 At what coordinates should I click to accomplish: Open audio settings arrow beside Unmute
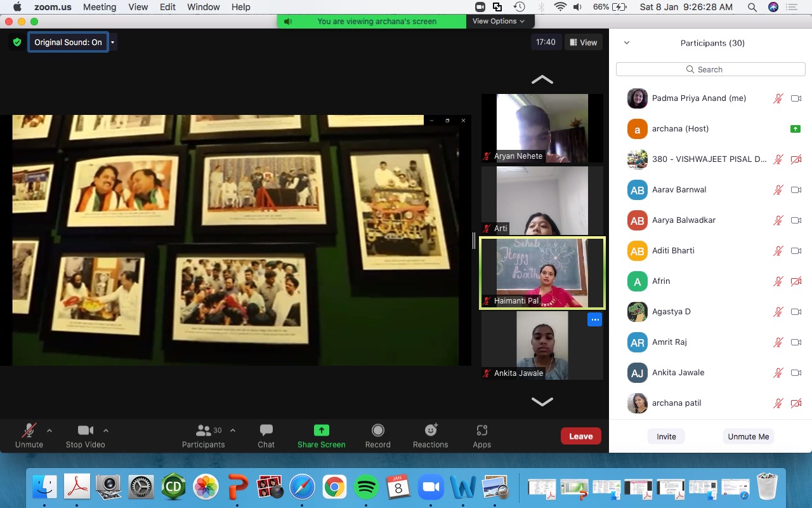[49, 431]
